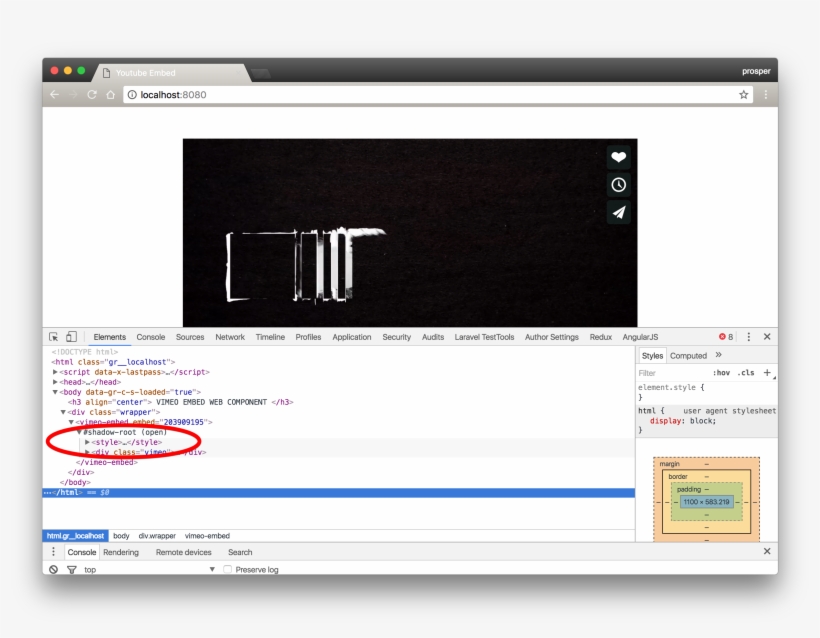Image resolution: width=820 pixels, height=638 pixels.
Task: Enable the Preserve log checkbox
Action: point(226,569)
